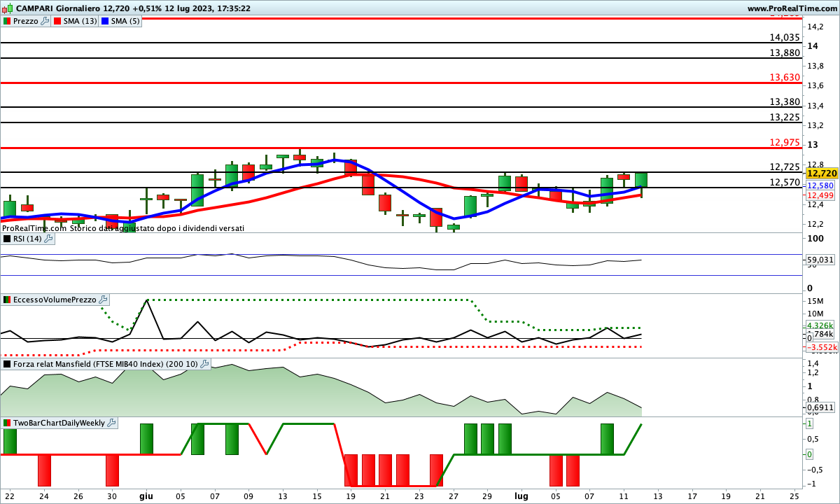Image resolution: width=840 pixels, height=504 pixels.
Task: Click the RSI (14) panel label
Action: 27,239
